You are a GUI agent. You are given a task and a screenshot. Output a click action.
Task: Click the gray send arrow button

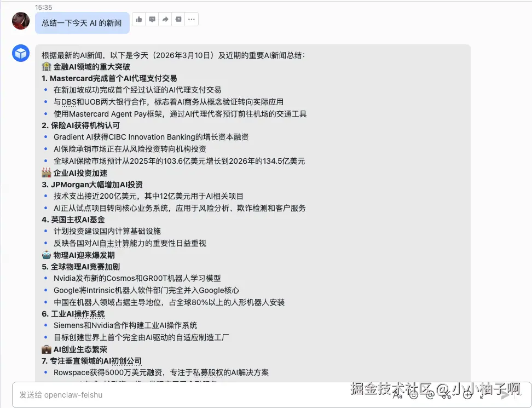pyautogui.click(x=505, y=395)
